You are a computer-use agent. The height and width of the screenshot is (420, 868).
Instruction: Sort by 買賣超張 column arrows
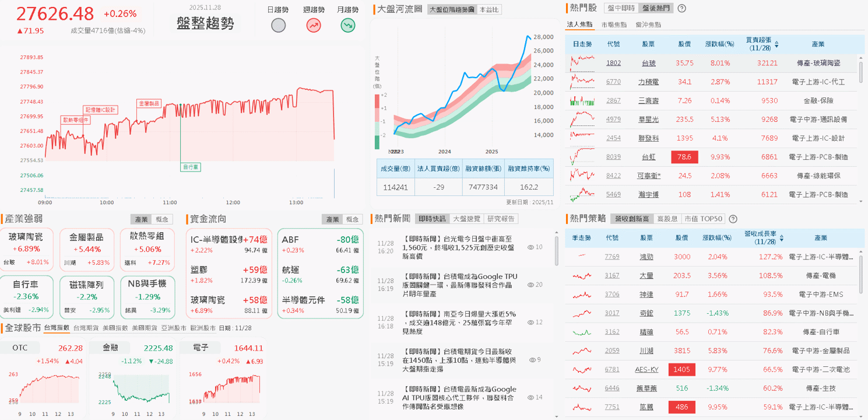(776, 44)
